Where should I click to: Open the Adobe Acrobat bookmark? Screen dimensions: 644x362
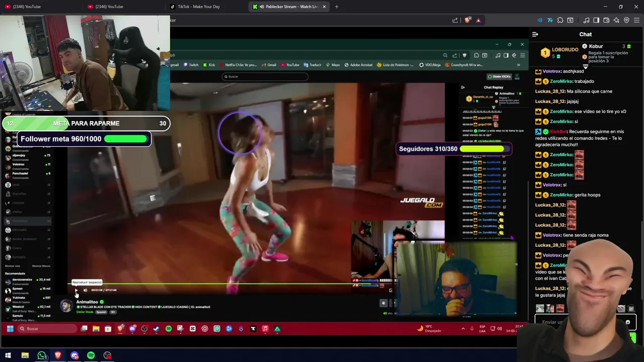tap(358, 65)
